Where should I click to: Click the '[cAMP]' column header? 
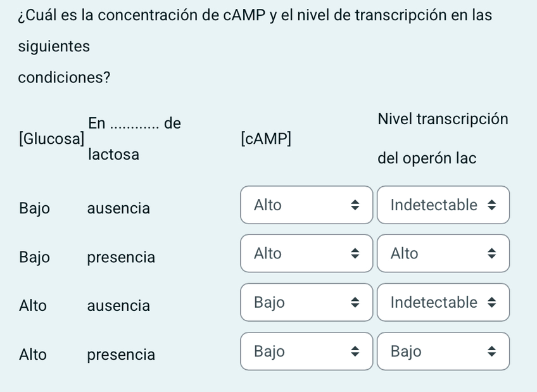[x=266, y=138]
